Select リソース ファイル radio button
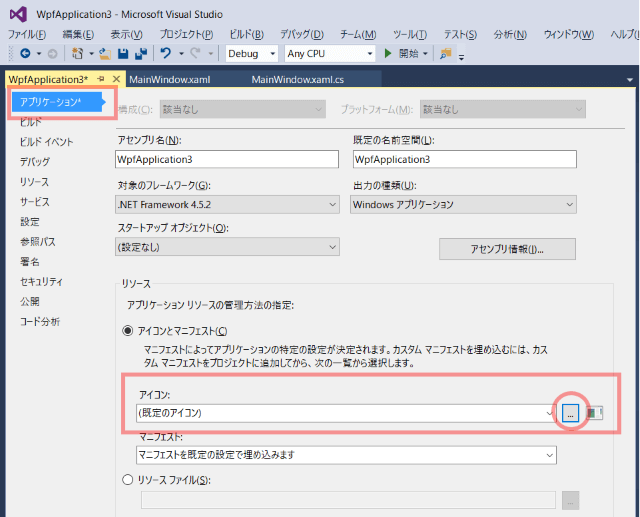 pyautogui.click(x=128, y=479)
